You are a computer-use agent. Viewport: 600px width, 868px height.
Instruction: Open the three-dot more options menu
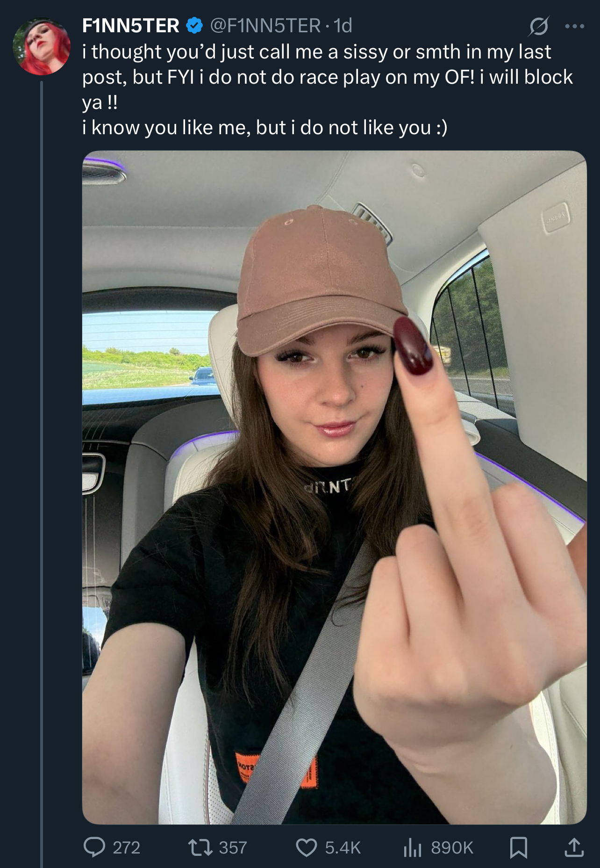pos(575,26)
